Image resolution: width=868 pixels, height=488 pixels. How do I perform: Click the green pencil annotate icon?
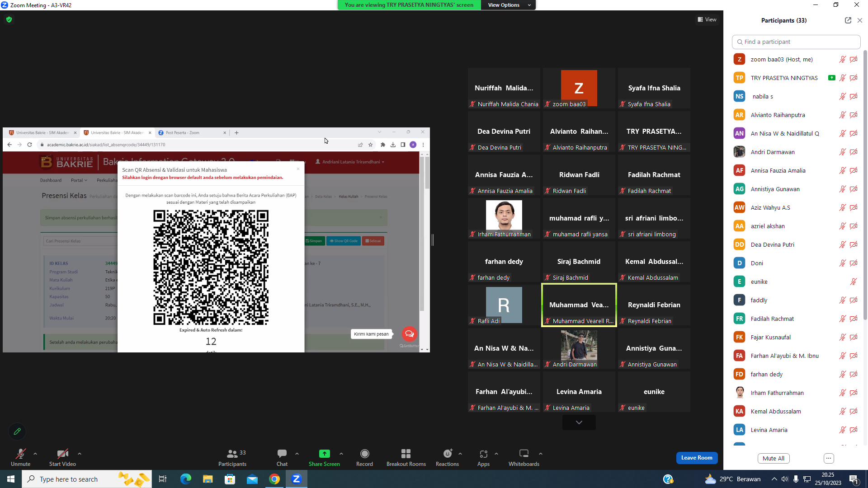pos(17,432)
